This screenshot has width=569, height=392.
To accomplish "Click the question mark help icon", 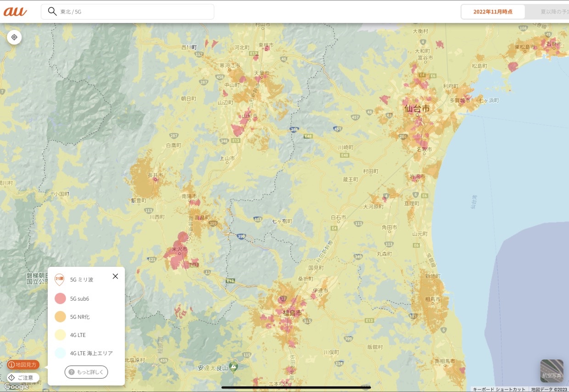I will (x=72, y=372).
